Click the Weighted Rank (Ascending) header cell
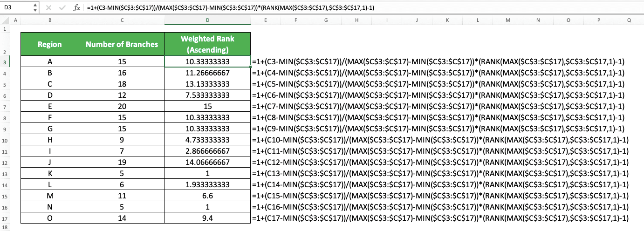The image size is (644, 231). (x=207, y=44)
